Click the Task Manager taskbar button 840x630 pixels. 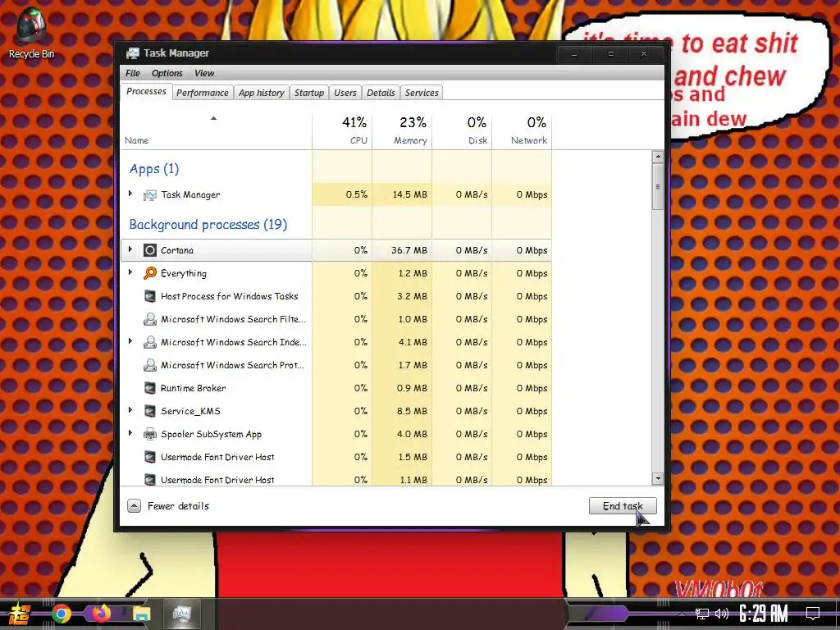click(182, 614)
